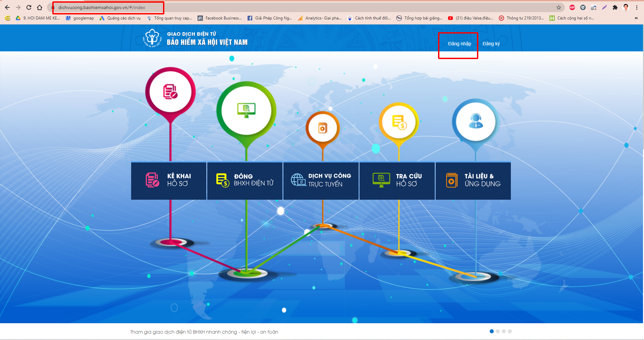Click the pink Kê khai hồ sơ pin icon
644x340 pixels.
170,92
